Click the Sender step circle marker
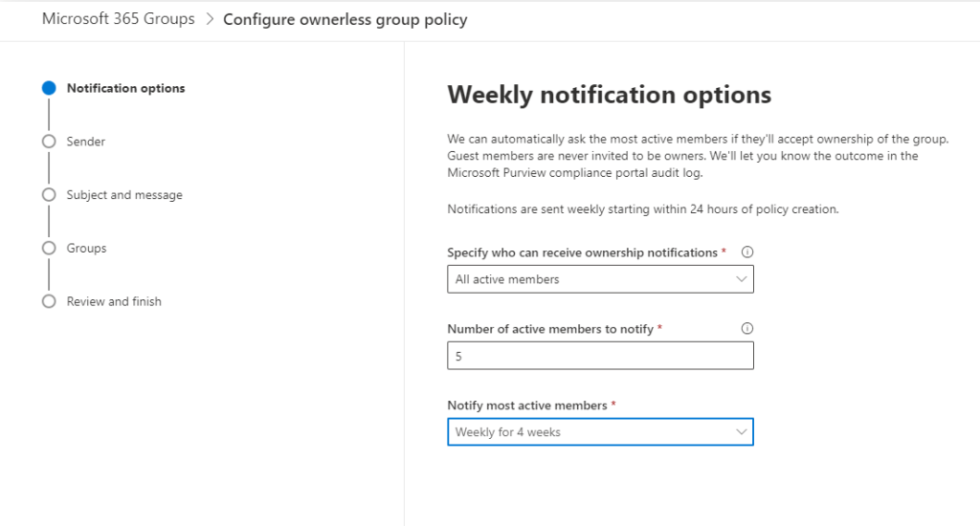Screen dimensions: 980x526 [49, 142]
